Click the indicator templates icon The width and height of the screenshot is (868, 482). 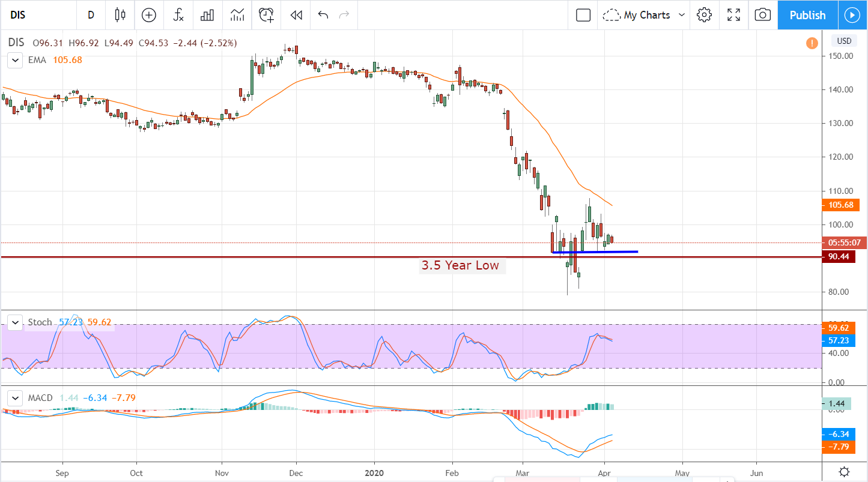point(237,15)
